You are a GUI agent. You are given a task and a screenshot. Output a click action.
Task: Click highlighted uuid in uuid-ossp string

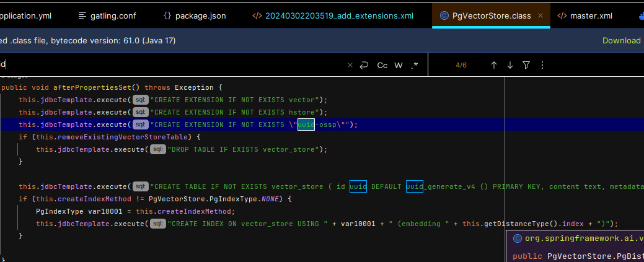[x=306, y=124]
